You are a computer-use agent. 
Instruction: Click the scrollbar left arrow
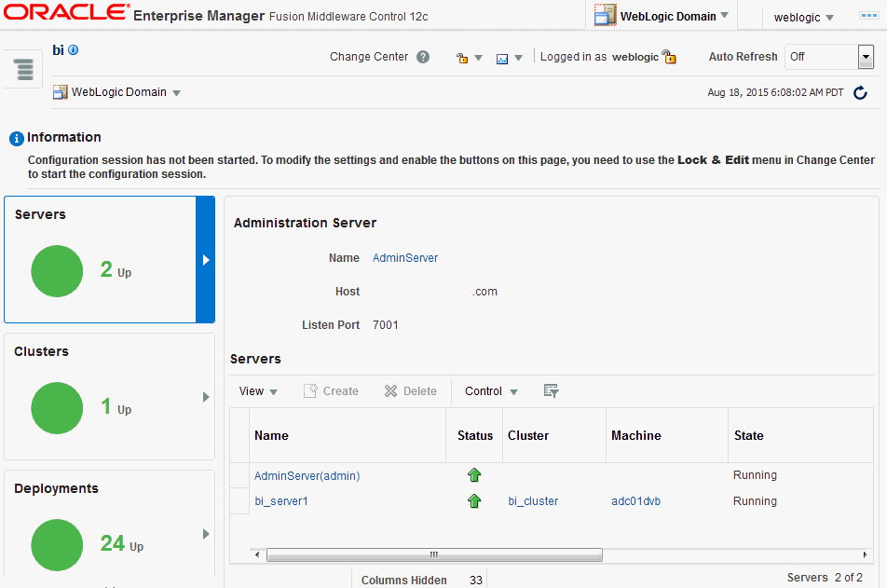click(x=257, y=554)
